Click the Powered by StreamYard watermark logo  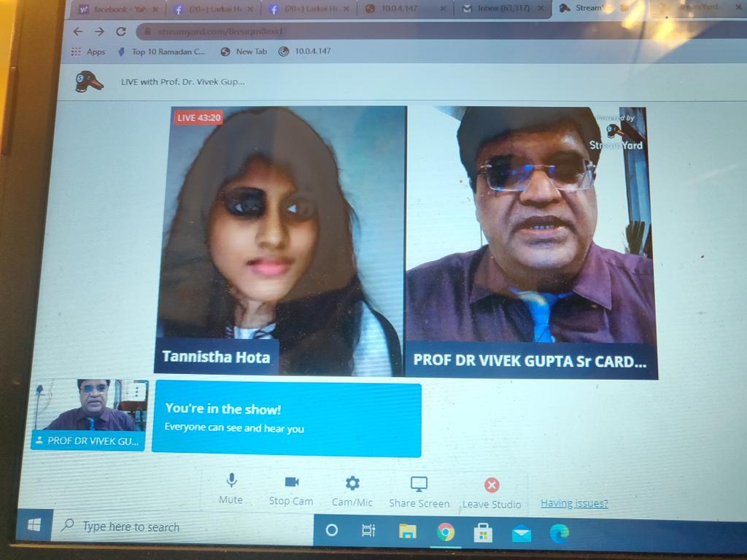[616, 131]
